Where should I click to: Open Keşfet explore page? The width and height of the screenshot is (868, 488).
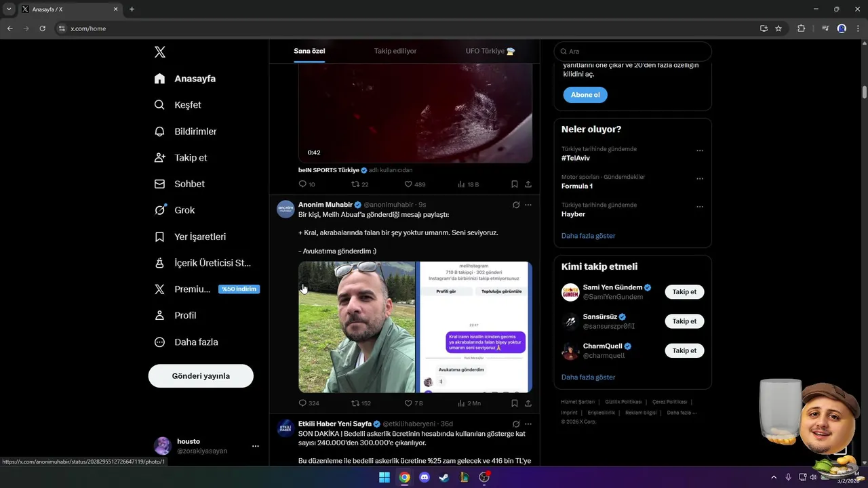point(178,105)
